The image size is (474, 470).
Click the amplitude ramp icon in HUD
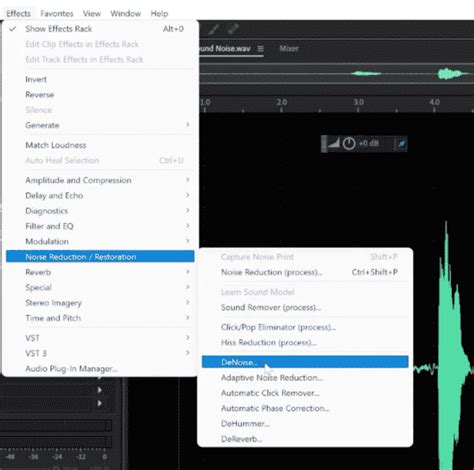click(x=334, y=143)
